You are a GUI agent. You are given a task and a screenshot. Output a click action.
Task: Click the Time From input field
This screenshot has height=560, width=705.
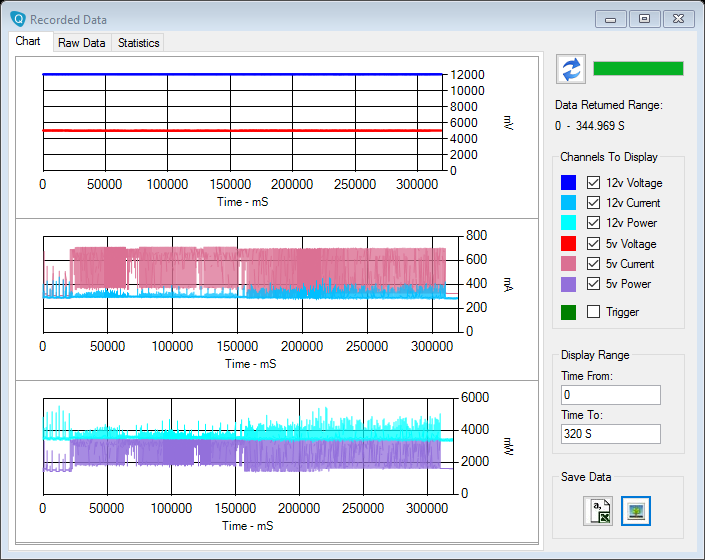pyautogui.click(x=610, y=395)
